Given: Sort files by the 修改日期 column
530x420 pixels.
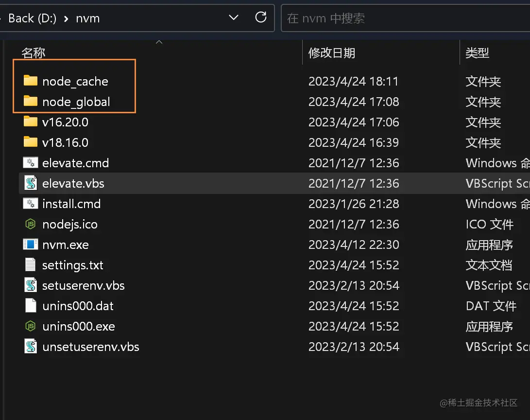Looking at the screenshot, I should click(x=331, y=53).
